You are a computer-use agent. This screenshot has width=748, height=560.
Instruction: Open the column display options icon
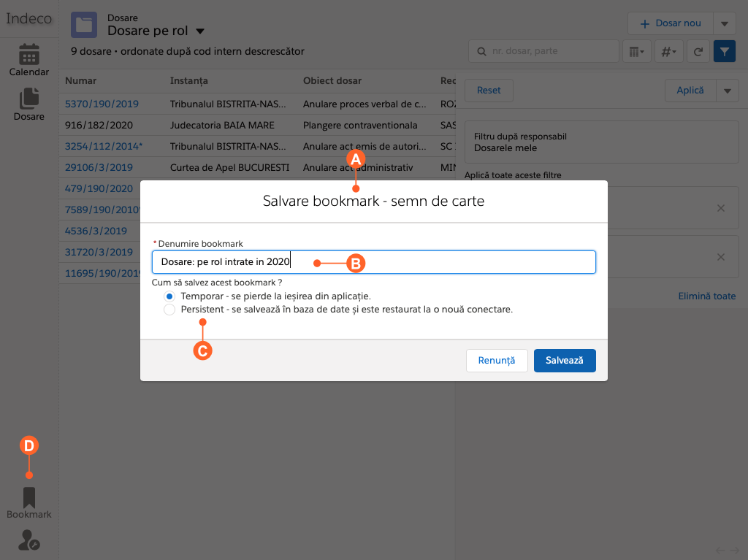tap(636, 51)
